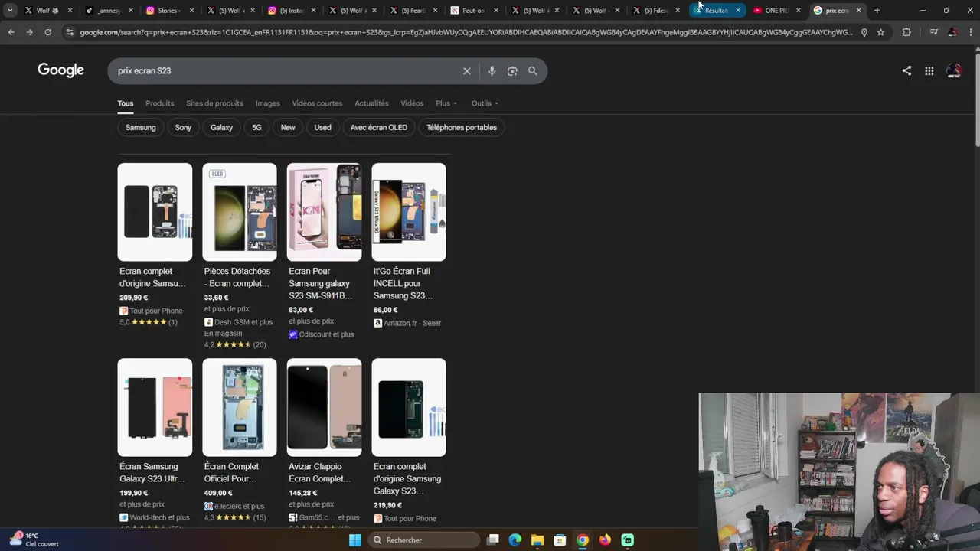Open the media control icon in toolbar
The width and height of the screenshot is (980, 551).
(933, 32)
